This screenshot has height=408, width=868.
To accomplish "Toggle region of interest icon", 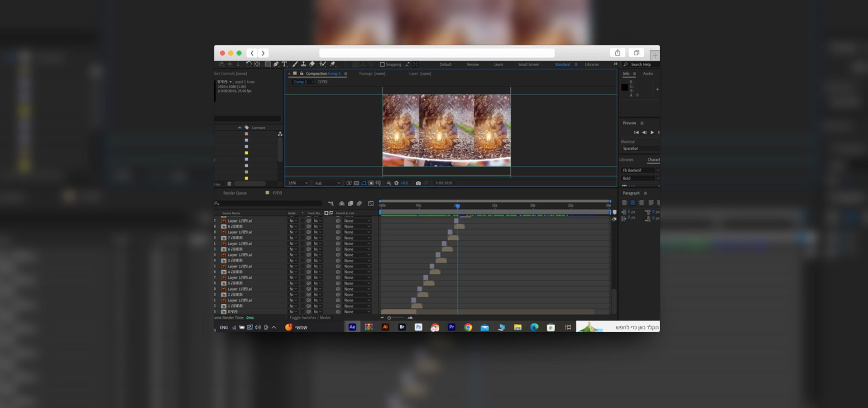I will (x=371, y=183).
